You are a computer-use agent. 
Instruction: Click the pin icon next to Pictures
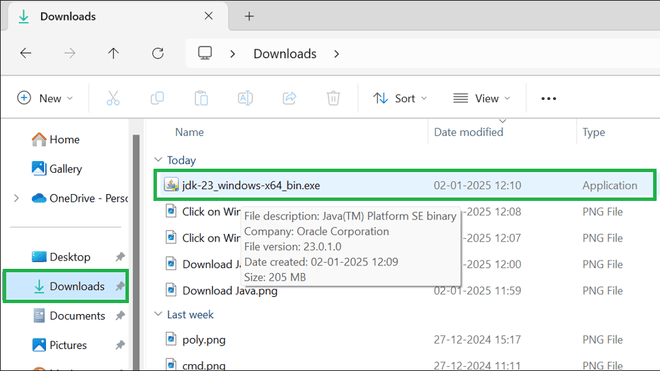click(x=120, y=345)
